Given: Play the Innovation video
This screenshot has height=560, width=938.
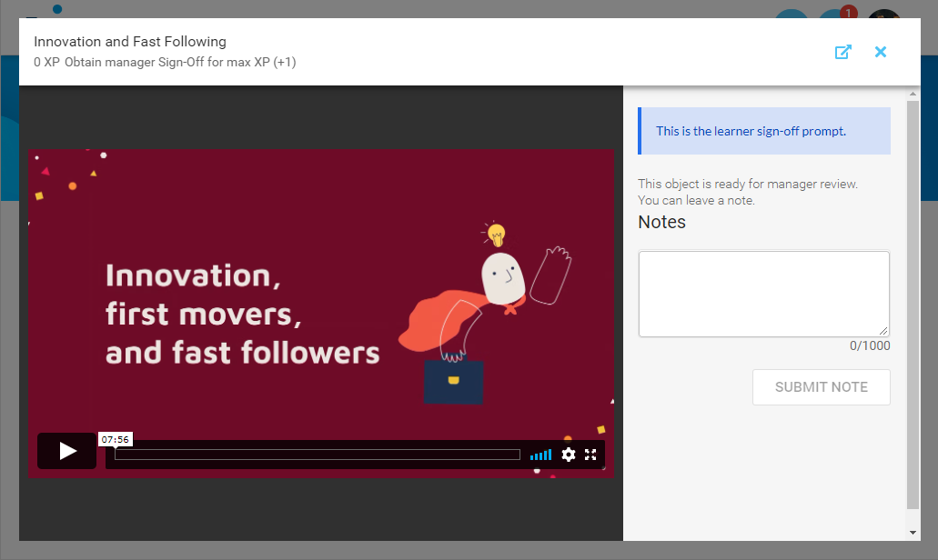Looking at the screenshot, I should point(66,451).
